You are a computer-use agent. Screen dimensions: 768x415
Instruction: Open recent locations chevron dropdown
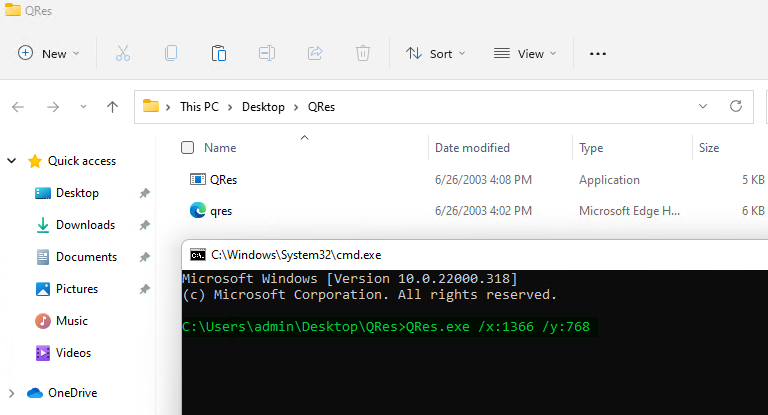tap(83, 106)
